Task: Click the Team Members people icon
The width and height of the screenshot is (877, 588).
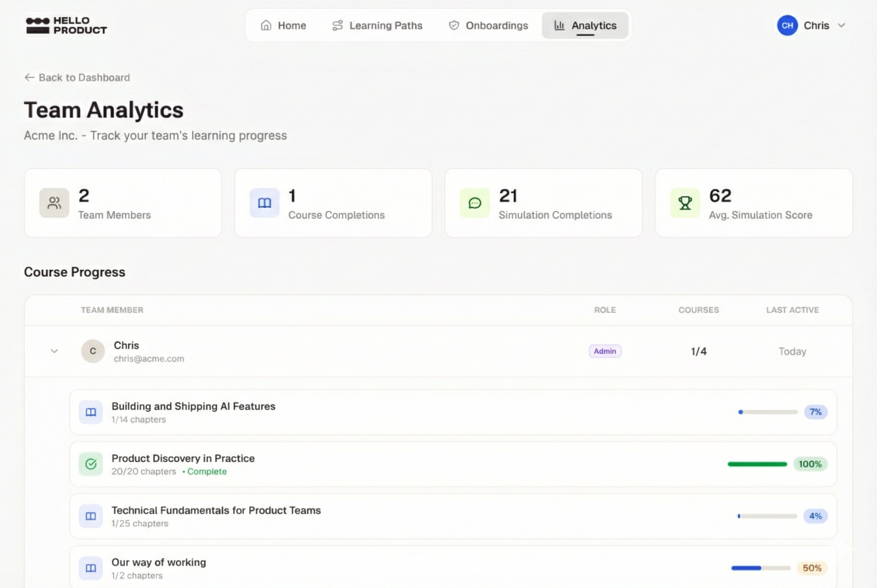Action: pyautogui.click(x=54, y=203)
